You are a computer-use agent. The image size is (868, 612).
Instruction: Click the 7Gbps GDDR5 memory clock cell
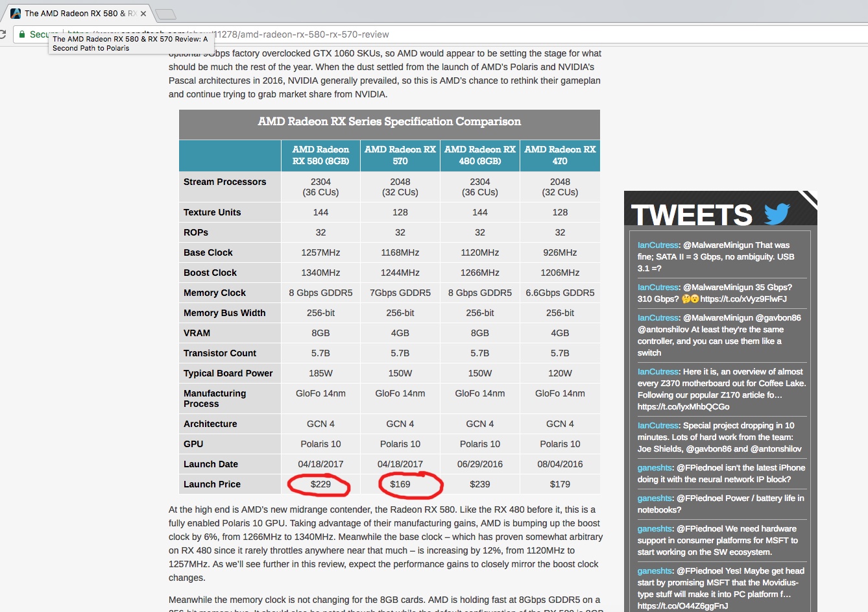point(400,293)
